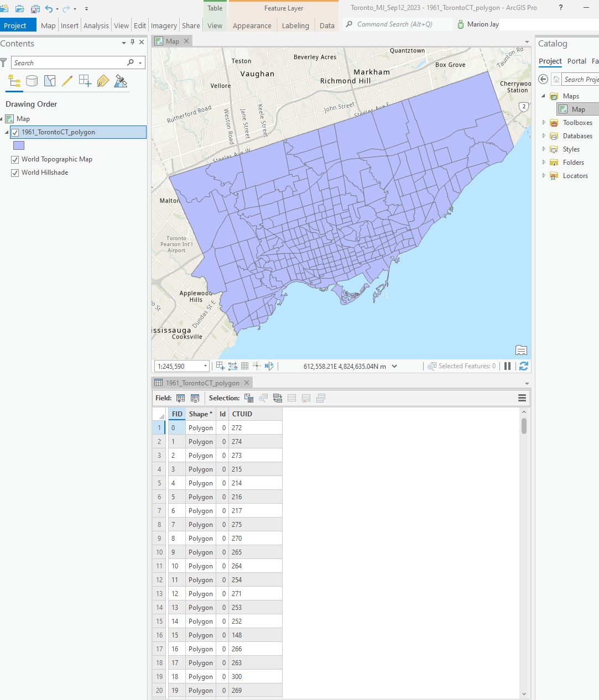
Task: Open List By Snapping in Contents pane
Action: tap(85, 81)
